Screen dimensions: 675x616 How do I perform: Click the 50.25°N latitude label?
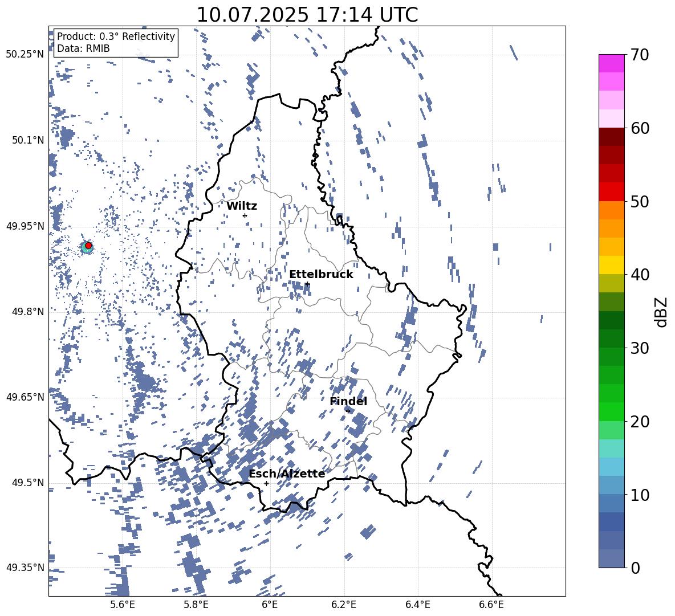pyautogui.click(x=25, y=55)
